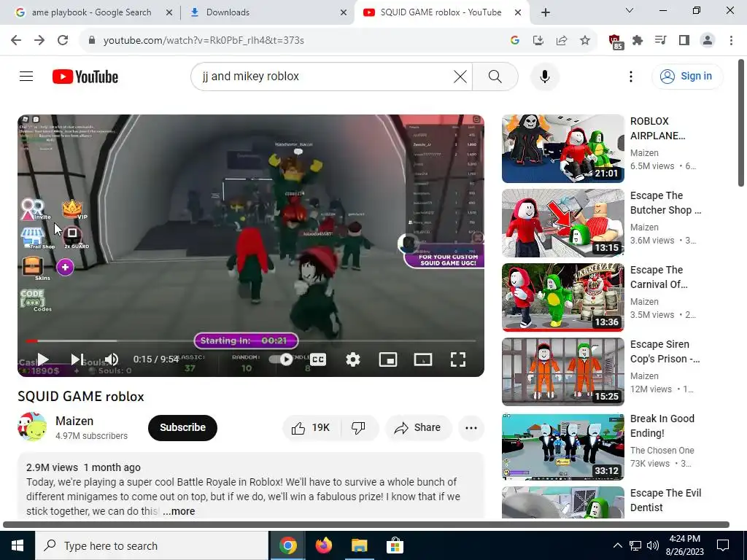Bookmark this page with star
This screenshot has width=747, height=560.
click(585, 40)
